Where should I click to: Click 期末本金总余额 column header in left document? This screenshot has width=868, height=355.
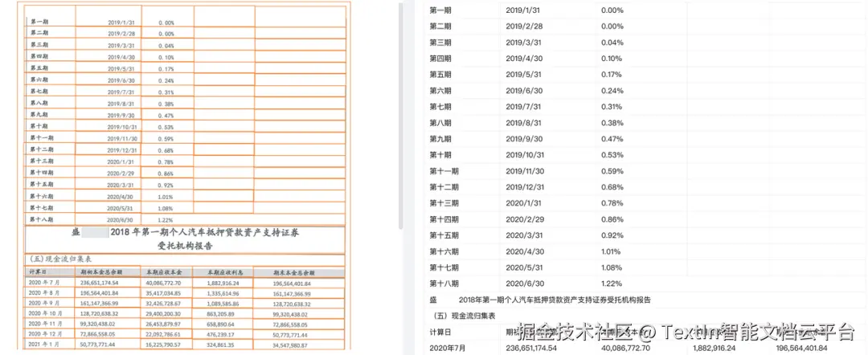click(294, 272)
